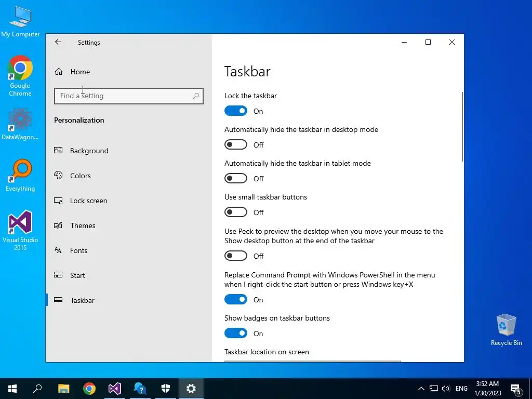Select Everything search desktop shortcut
Image resolution: width=532 pixels, height=399 pixels.
click(20, 176)
